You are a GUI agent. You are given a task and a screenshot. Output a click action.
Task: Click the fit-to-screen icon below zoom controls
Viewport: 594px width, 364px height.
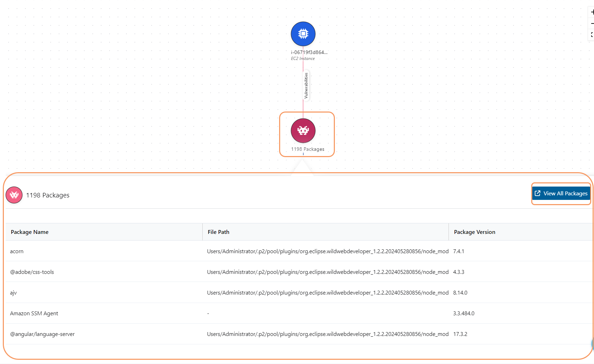pos(592,35)
